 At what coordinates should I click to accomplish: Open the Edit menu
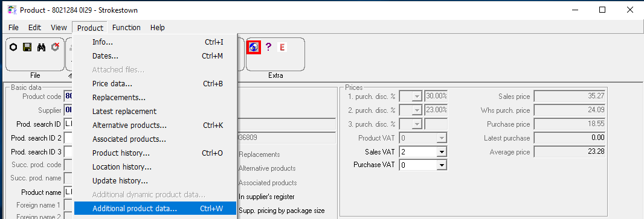(x=34, y=28)
